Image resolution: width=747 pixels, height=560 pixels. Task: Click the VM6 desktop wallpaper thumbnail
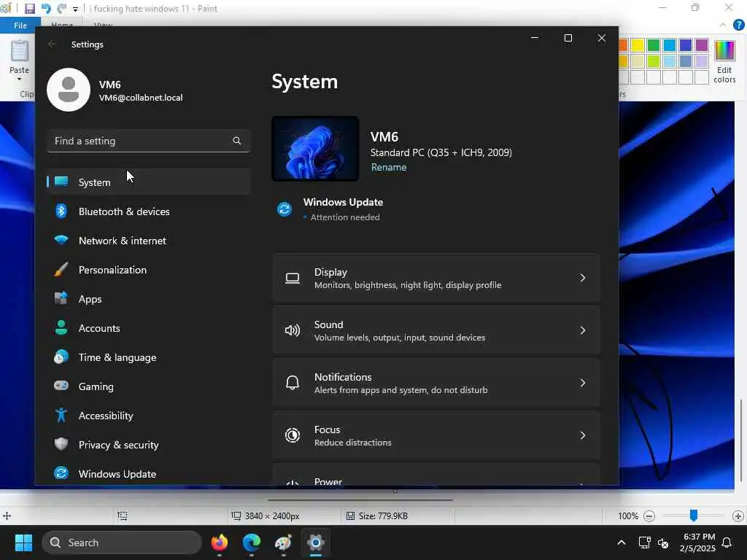click(315, 149)
